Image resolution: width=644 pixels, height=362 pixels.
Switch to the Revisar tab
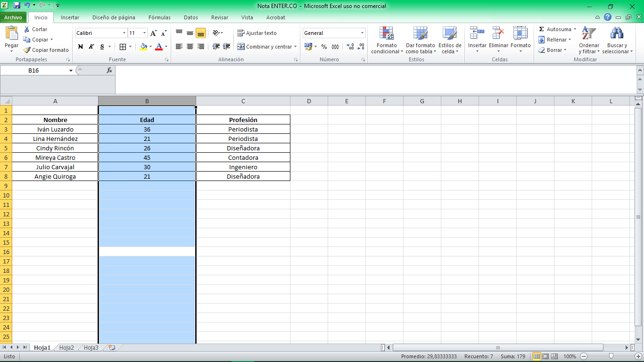(220, 17)
